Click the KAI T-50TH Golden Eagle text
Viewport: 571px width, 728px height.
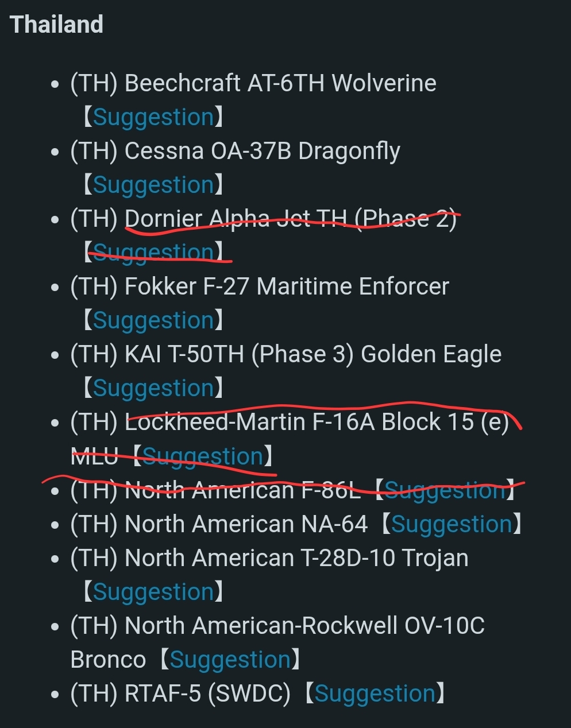(x=313, y=354)
